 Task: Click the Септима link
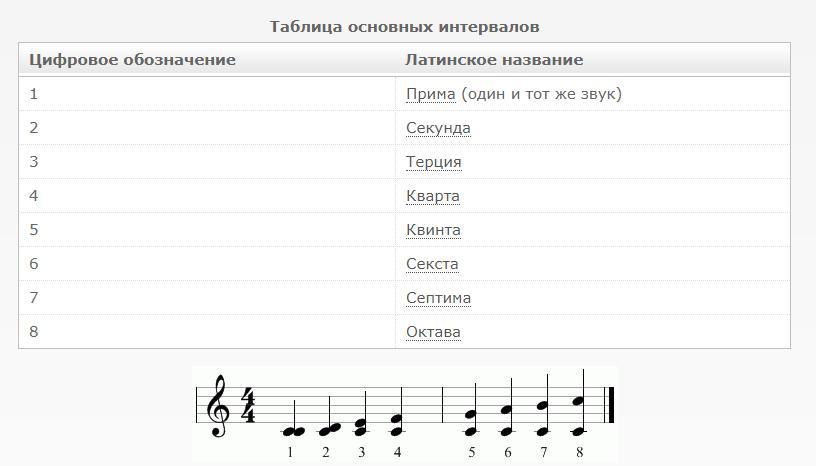tap(438, 298)
